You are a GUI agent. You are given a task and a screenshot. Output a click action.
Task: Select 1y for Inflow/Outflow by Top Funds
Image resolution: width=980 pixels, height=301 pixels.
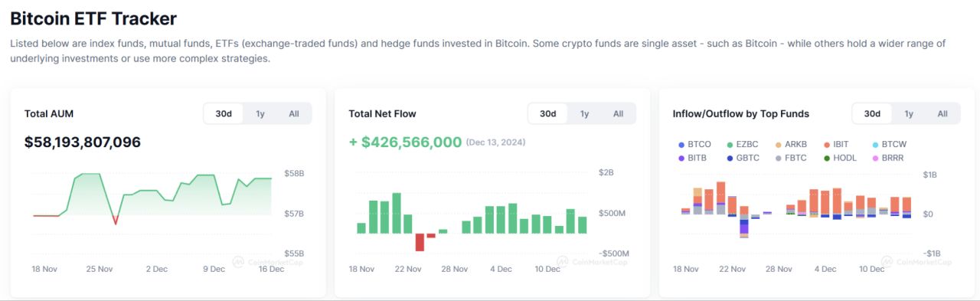coord(909,114)
